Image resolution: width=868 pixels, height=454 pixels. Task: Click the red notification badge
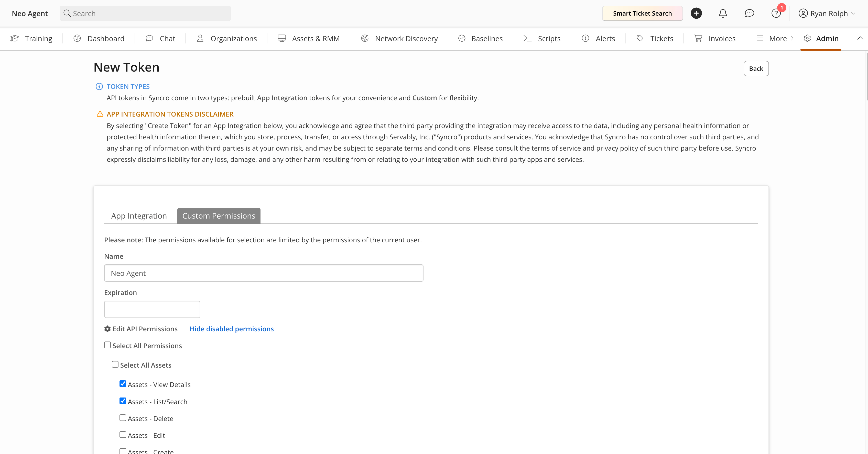[x=782, y=7]
